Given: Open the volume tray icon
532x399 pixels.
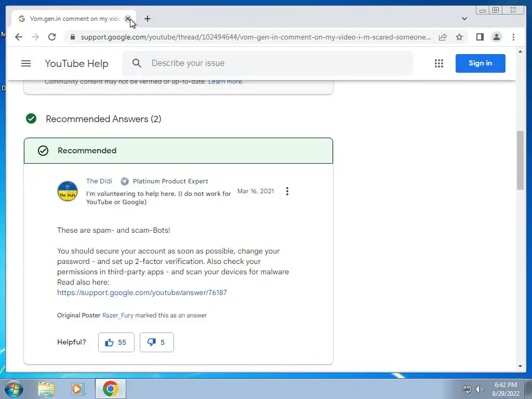Looking at the screenshot, I should 479,389.
